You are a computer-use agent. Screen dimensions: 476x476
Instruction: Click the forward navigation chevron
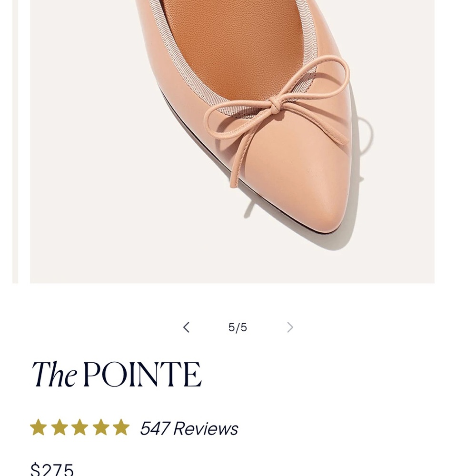pyautogui.click(x=290, y=327)
